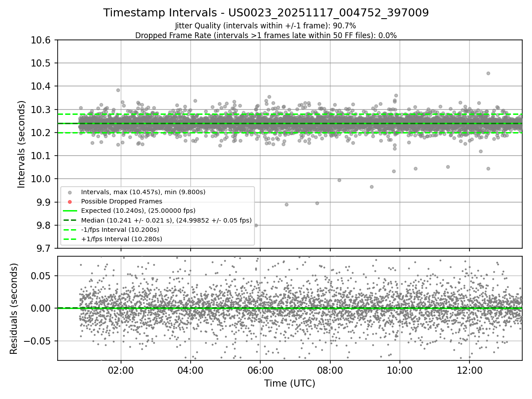Click the 'Time (UTC)' x-axis label

point(289,383)
